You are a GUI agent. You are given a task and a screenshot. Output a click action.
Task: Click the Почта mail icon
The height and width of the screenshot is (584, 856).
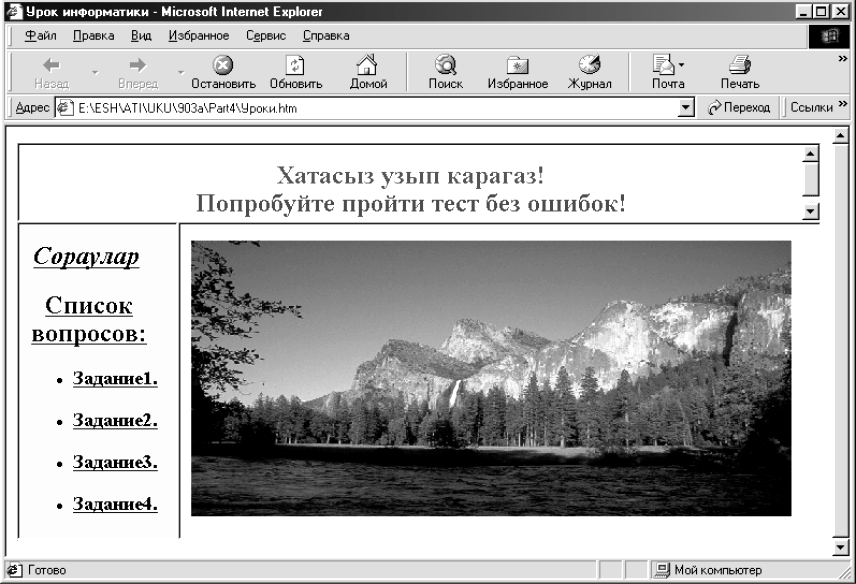[x=664, y=64]
